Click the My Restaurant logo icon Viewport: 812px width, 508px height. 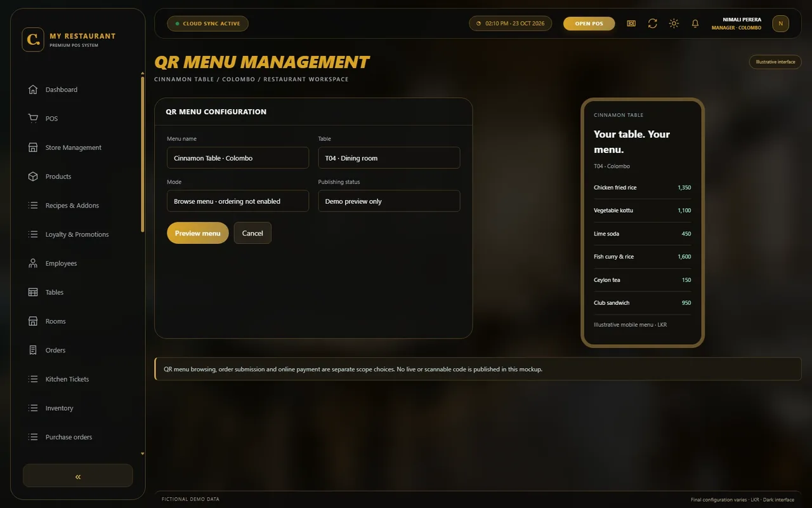(33, 39)
